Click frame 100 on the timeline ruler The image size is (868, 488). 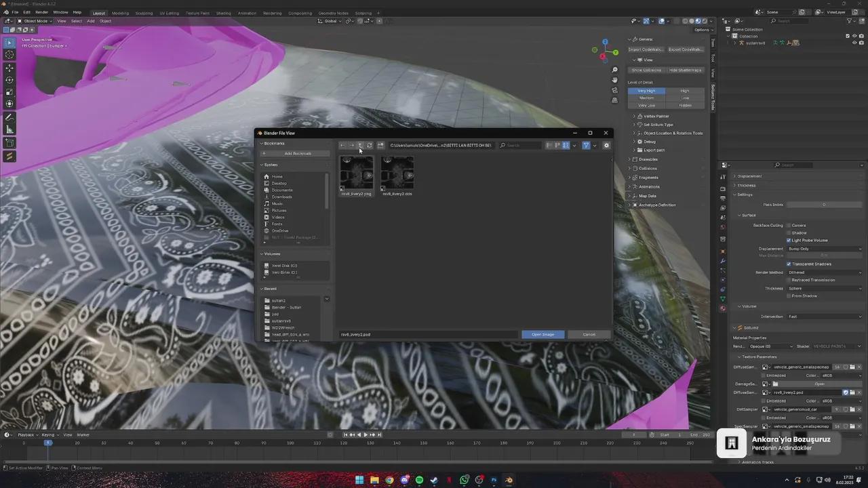(x=290, y=443)
